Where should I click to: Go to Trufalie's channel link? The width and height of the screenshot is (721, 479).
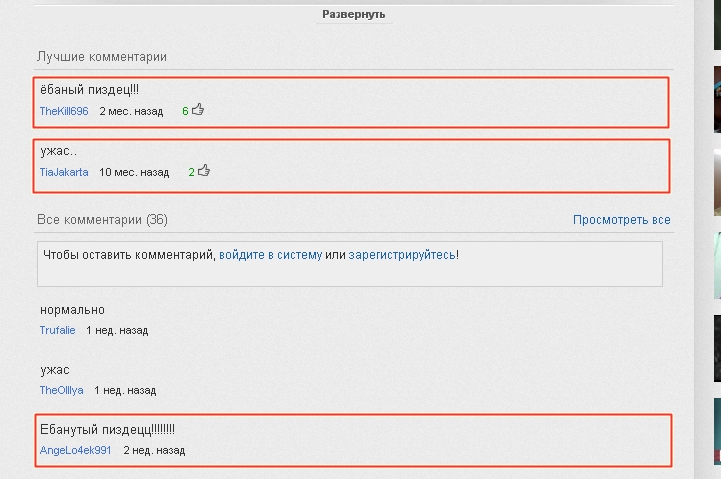point(57,330)
